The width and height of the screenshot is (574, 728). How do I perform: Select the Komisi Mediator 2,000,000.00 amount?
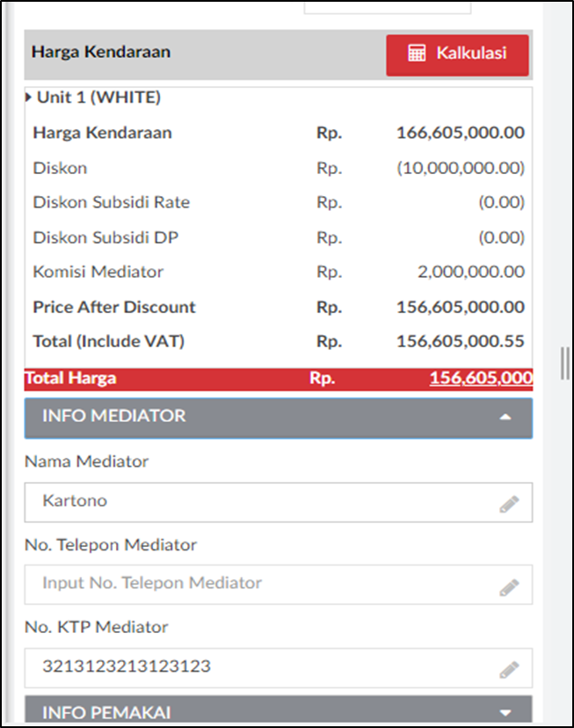(471, 272)
